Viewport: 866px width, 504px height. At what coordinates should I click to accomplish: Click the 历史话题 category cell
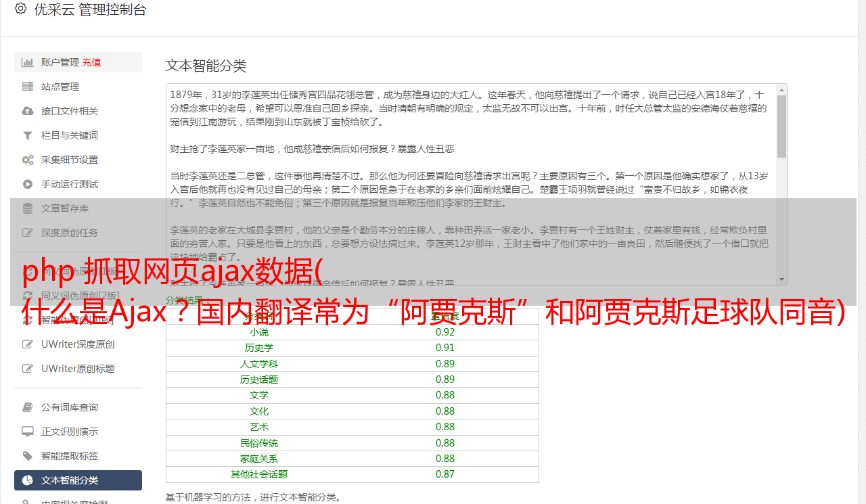[259, 380]
